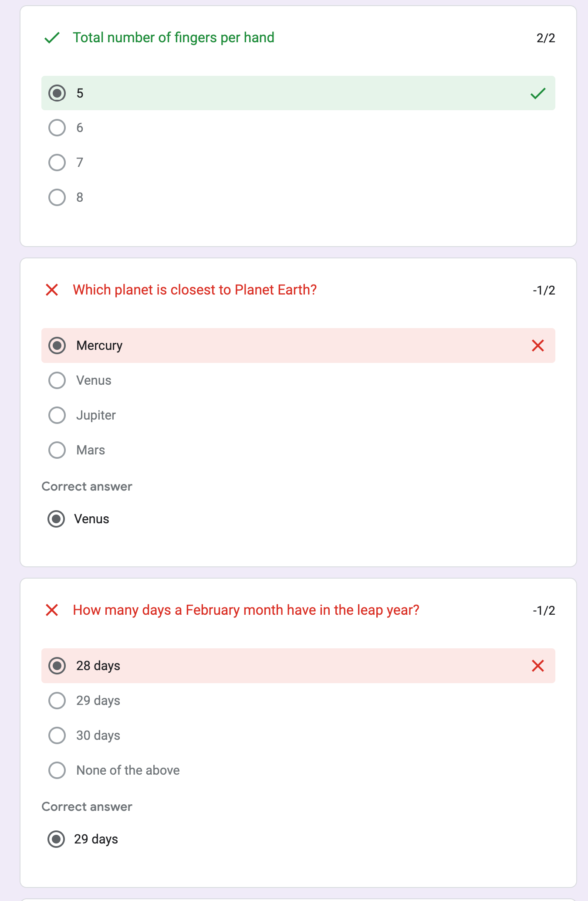Viewport: 588px width, 901px height.
Task: Click the red X beside February question
Action: coord(52,610)
